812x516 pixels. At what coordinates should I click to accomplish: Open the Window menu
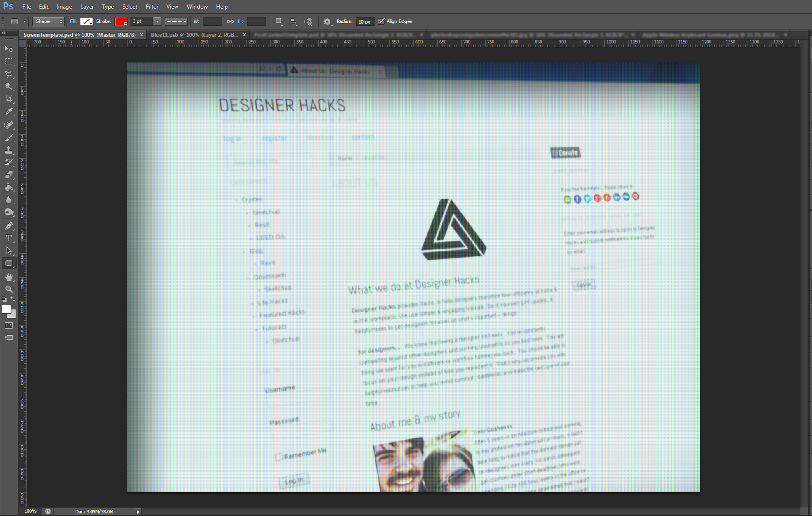(x=197, y=7)
